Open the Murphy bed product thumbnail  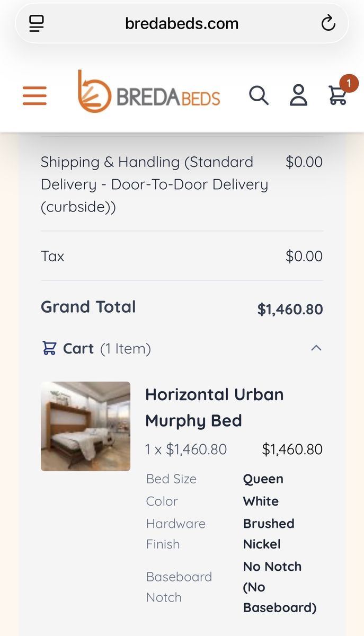pyautogui.click(x=85, y=426)
